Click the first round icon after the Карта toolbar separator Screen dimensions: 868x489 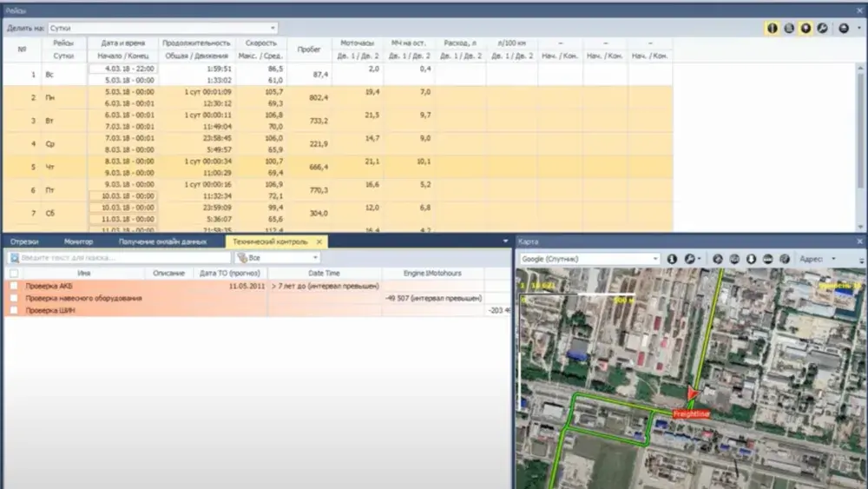(x=718, y=259)
